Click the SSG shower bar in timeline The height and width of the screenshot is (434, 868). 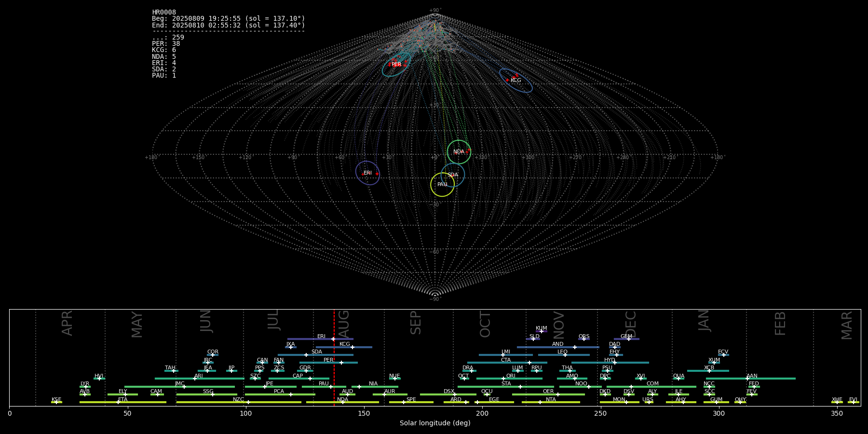(206, 394)
